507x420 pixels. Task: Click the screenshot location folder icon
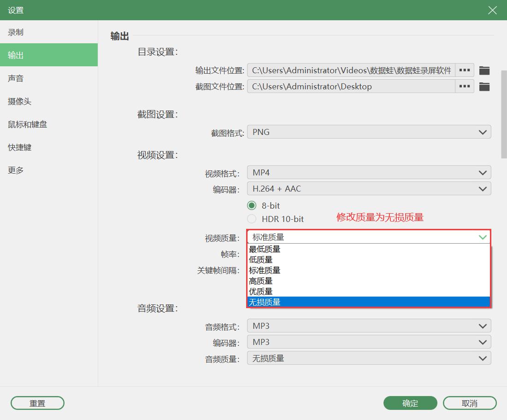(x=484, y=86)
